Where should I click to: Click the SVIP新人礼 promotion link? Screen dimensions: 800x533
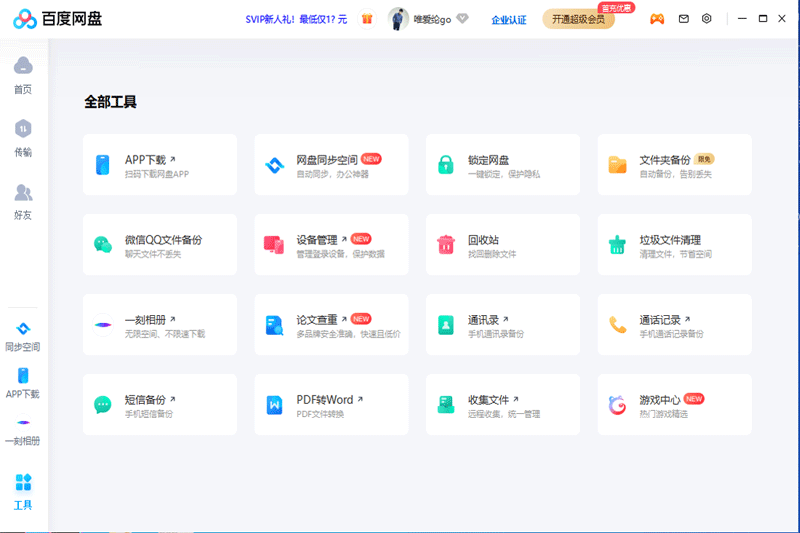pos(296,19)
